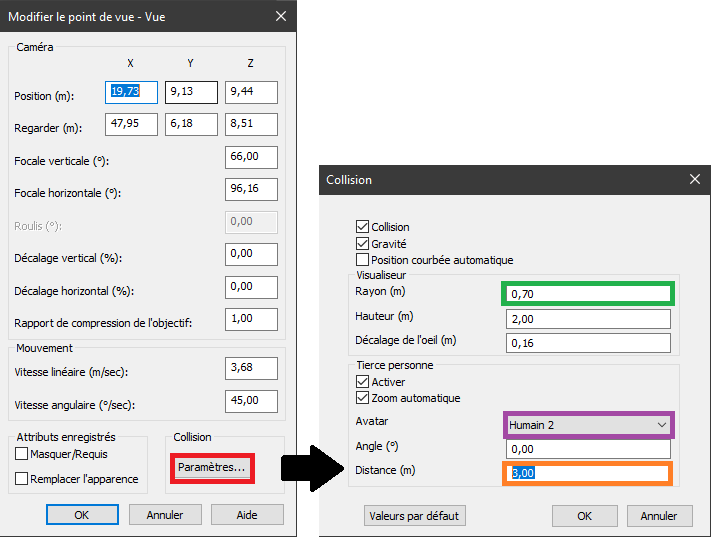Toggle the Collision checkbox

point(362,227)
